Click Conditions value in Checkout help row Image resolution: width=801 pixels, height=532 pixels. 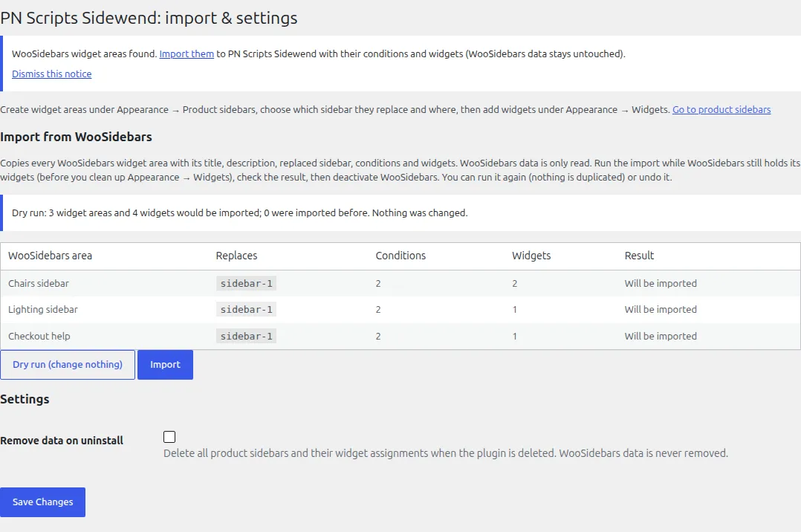378,336
